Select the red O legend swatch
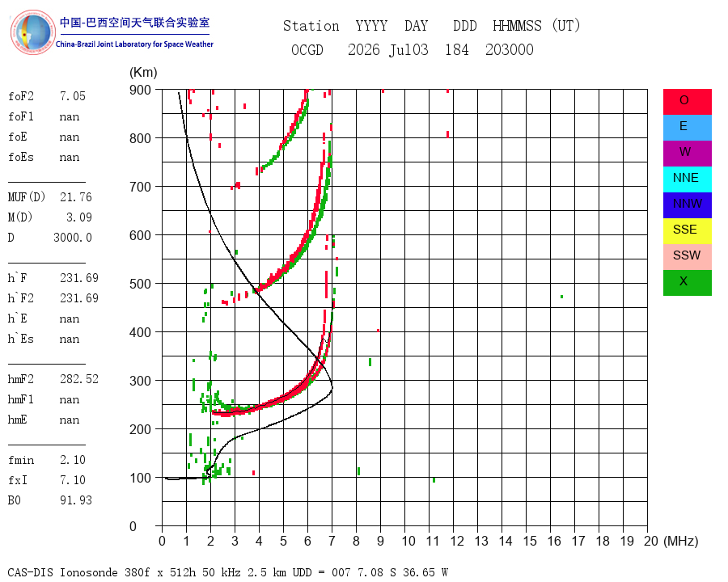 [687, 102]
